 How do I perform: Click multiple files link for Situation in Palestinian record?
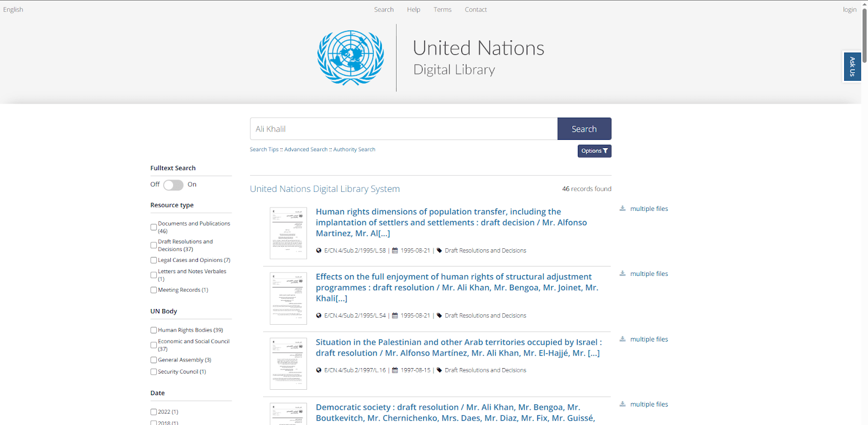pos(649,339)
